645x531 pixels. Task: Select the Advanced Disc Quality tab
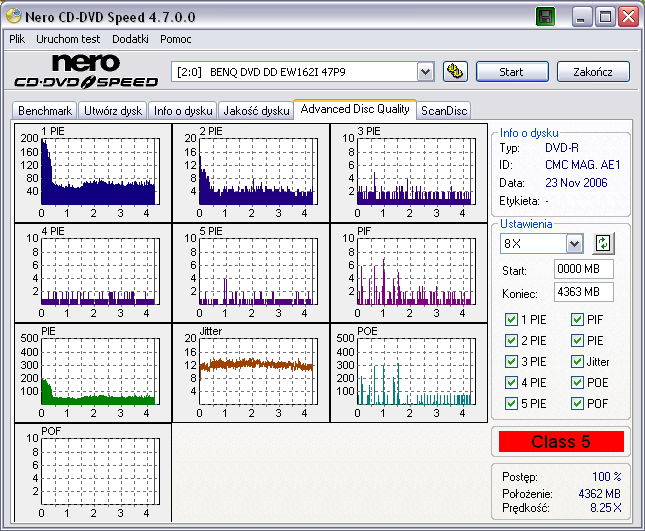coord(355,109)
